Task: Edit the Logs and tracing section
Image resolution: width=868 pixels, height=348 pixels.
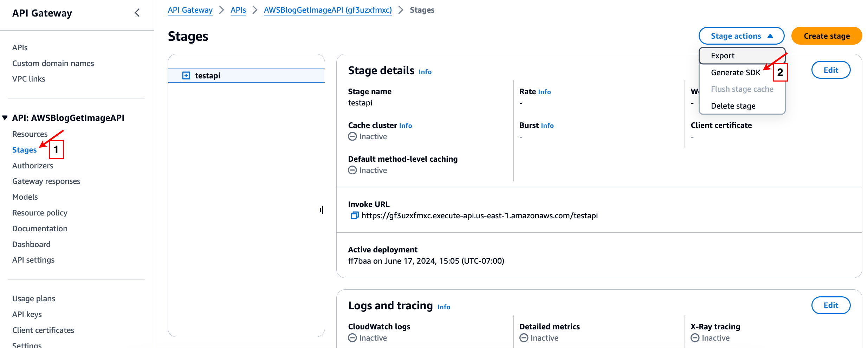Action: point(831,305)
